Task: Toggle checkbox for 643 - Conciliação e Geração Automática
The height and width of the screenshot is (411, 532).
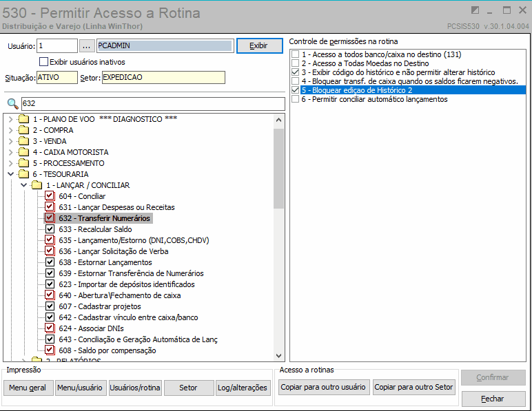Action: (50, 339)
